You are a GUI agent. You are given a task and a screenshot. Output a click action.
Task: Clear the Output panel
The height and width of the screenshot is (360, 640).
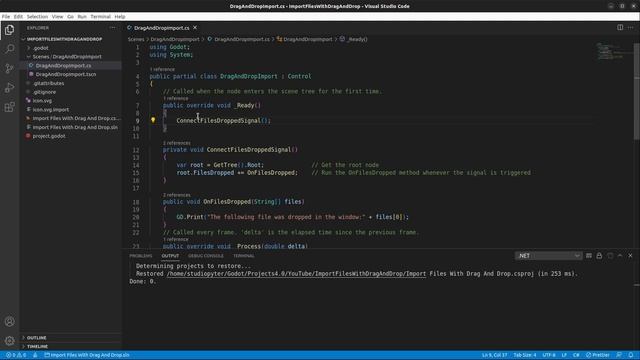pyautogui.click(x=589, y=256)
